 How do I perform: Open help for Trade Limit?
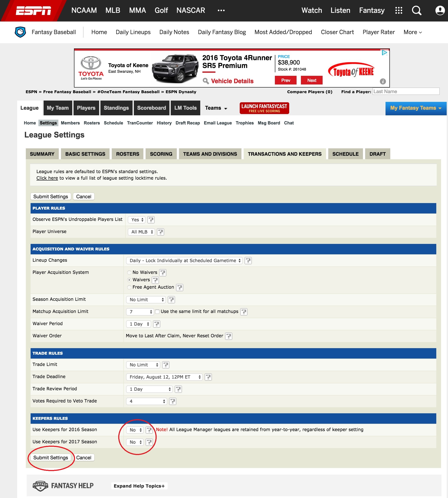(x=166, y=365)
